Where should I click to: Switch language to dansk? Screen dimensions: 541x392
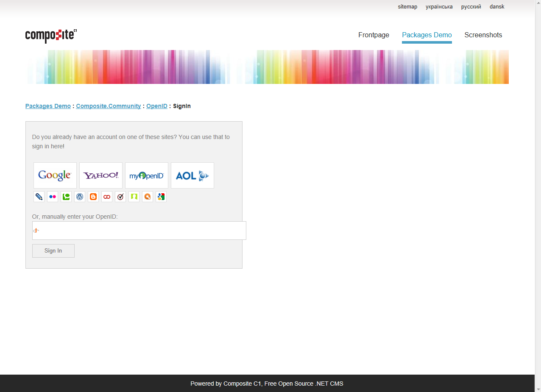[x=497, y=7]
